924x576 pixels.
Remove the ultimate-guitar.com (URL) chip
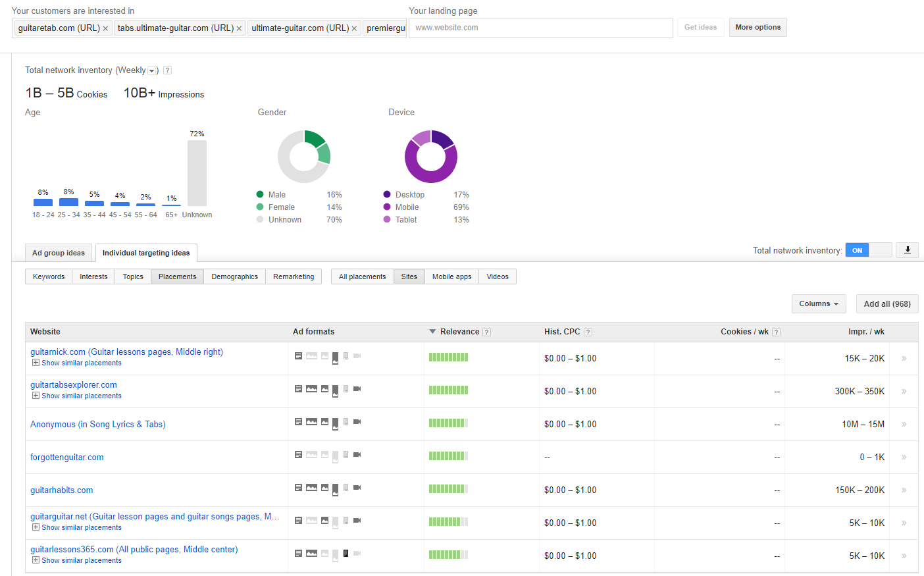(354, 28)
